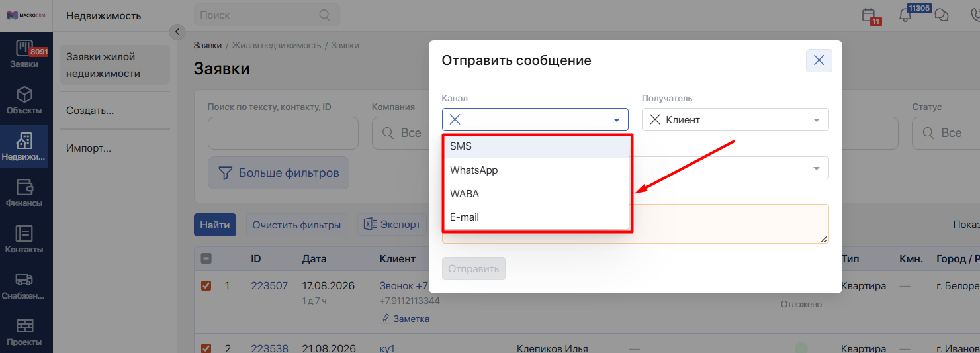Open the template dropdown below Получатель

click(x=729, y=168)
